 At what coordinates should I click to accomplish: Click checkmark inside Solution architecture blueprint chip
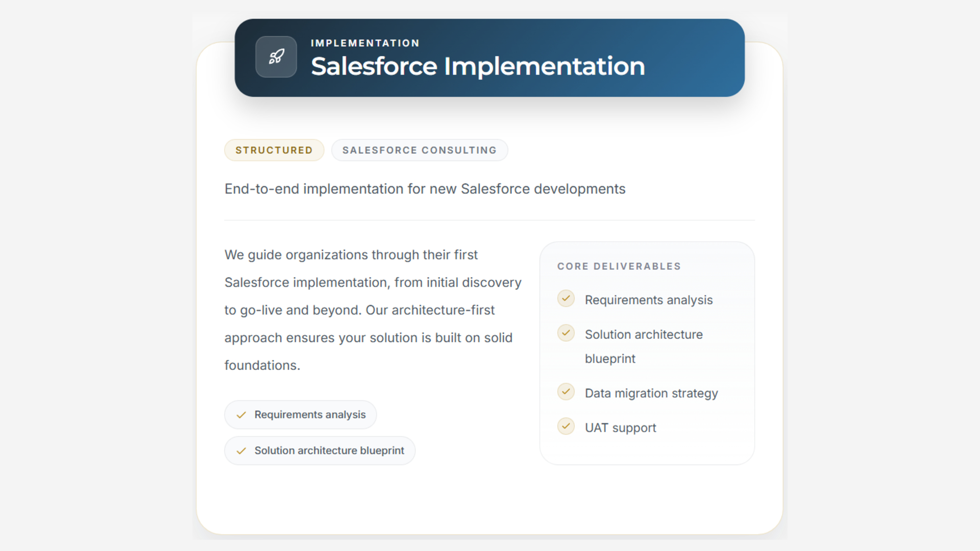241,451
